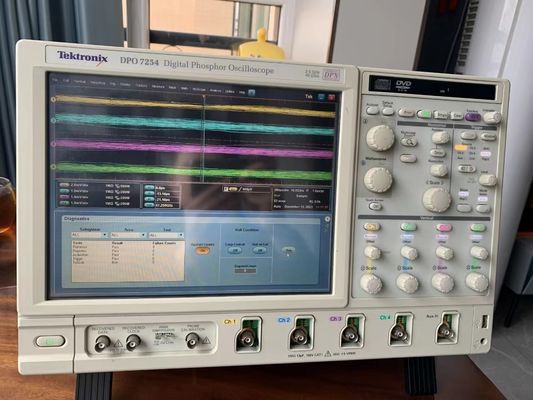533x400 pixels.
Task: Open the Test dropdown
Action: pos(167,235)
